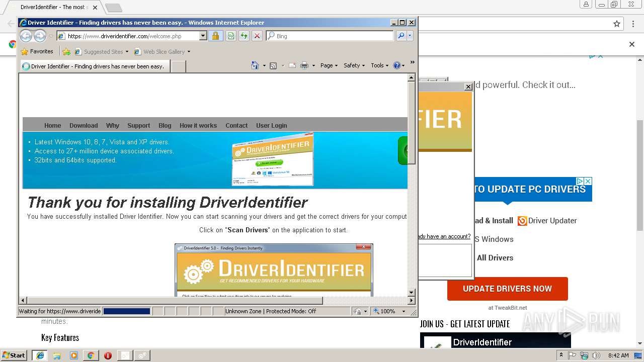The width and height of the screenshot is (644, 362).
Task: Click the horizontal scroll right arrow
Action: [x=412, y=300]
